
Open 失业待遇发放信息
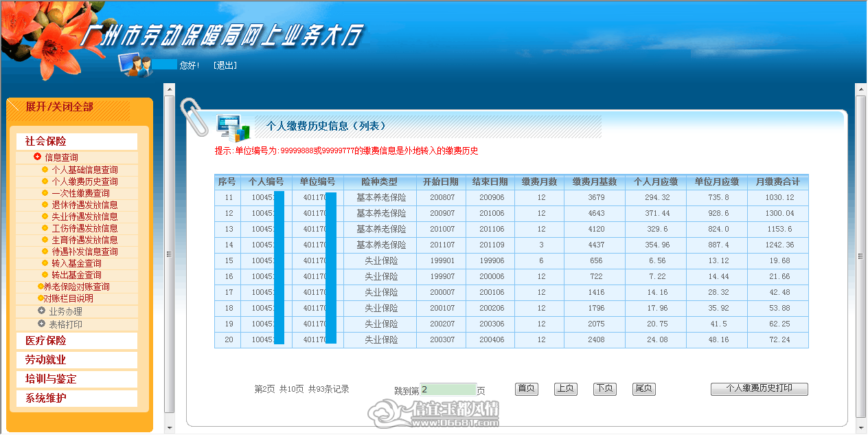pyautogui.click(x=84, y=216)
